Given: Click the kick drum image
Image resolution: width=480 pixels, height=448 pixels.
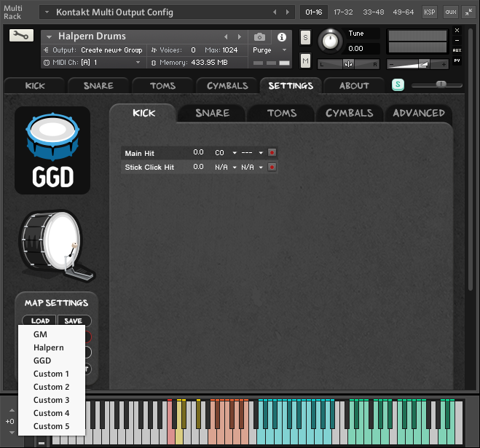Looking at the screenshot, I should (56, 244).
